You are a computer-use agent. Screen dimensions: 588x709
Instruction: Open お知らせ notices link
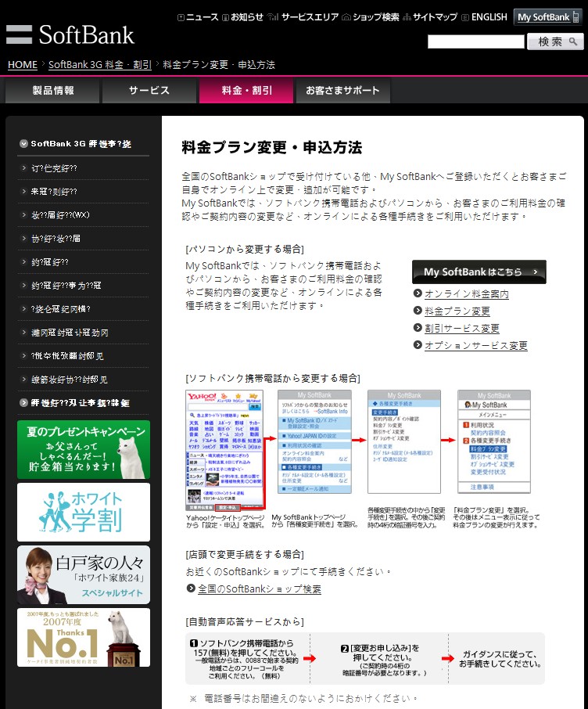[242, 17]
